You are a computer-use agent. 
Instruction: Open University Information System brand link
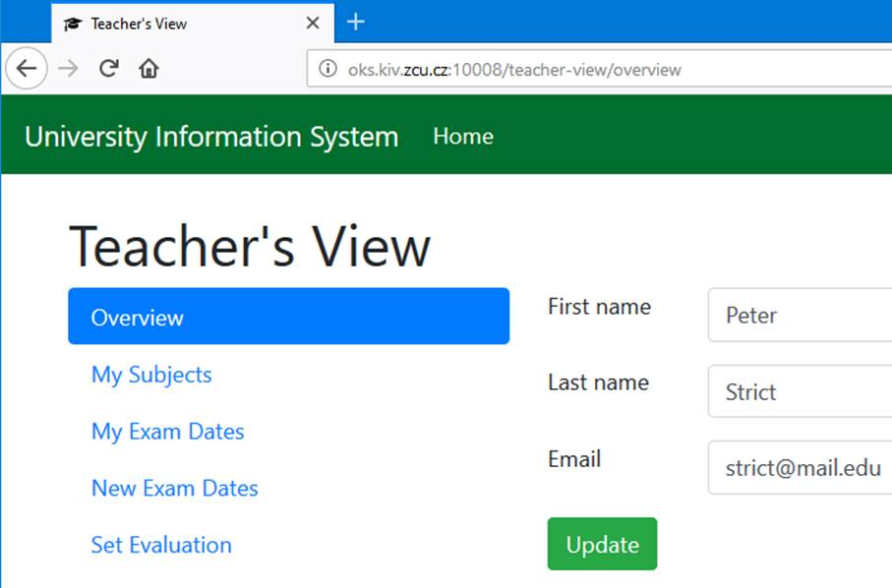tap(211, 137)
